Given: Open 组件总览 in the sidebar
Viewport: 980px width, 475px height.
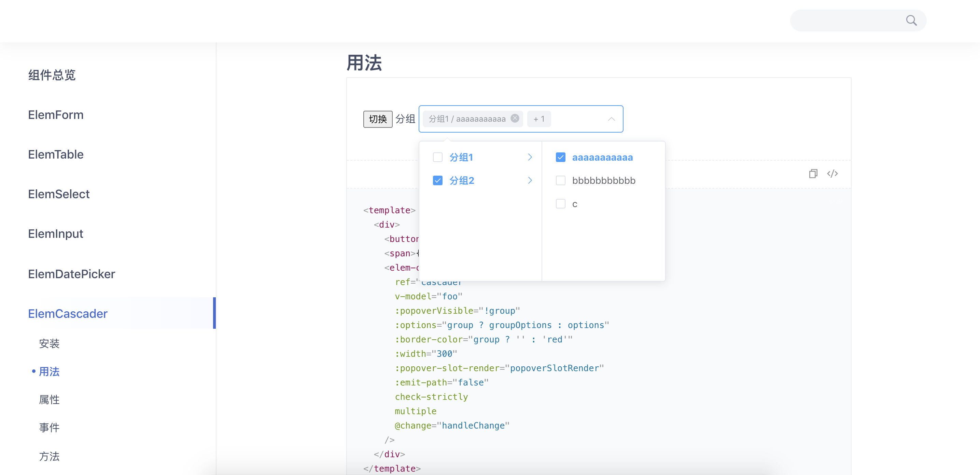Looking at the screenshot, I should 52,75.
